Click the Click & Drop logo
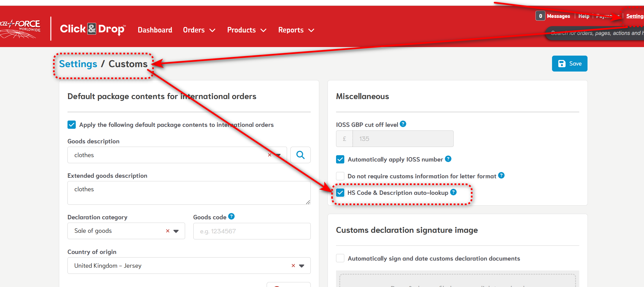This screenshot has width=644, height=287. coord(93,29)
